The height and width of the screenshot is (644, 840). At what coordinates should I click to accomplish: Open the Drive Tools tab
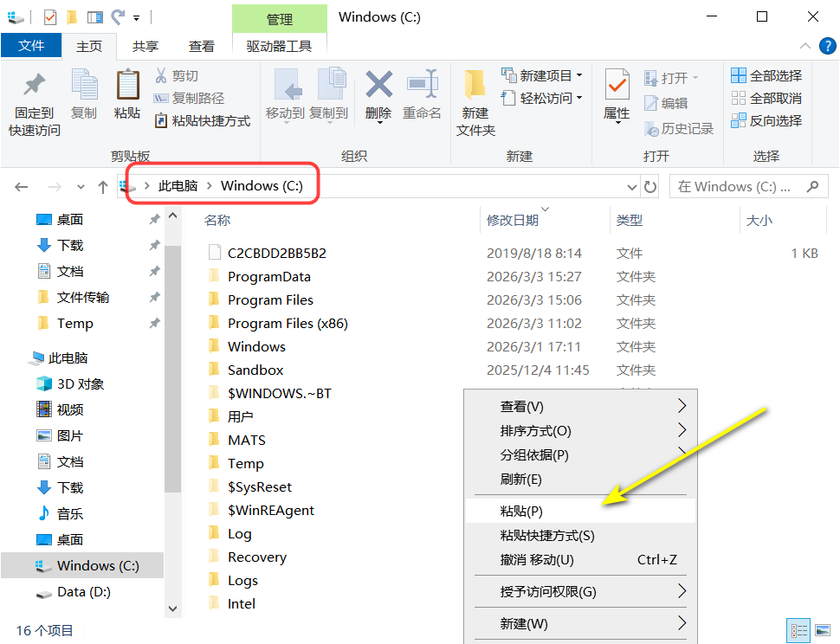(x=279, y=46)
